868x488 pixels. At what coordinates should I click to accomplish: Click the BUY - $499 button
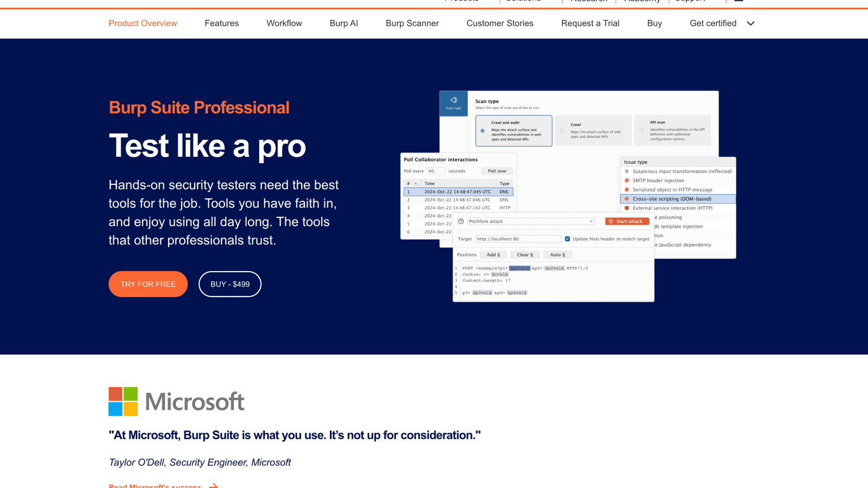(230, 284)
